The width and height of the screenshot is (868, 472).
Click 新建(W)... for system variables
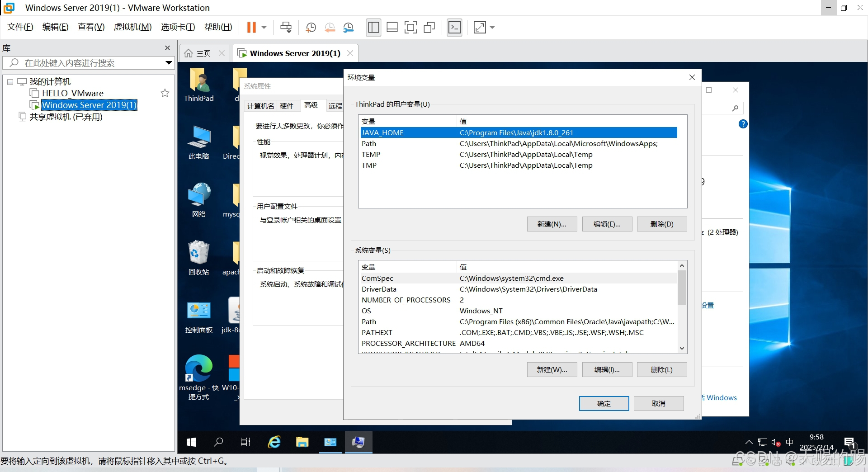pos(552,369)
